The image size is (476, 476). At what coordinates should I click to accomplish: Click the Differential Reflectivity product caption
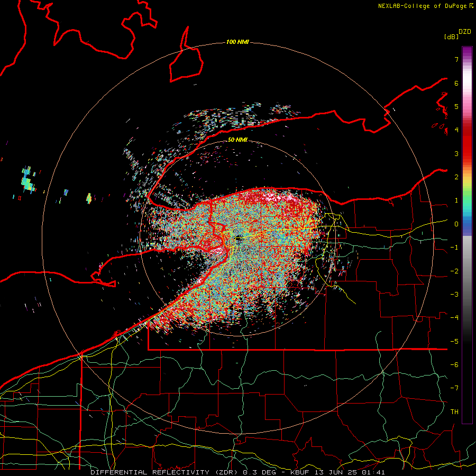237,472
